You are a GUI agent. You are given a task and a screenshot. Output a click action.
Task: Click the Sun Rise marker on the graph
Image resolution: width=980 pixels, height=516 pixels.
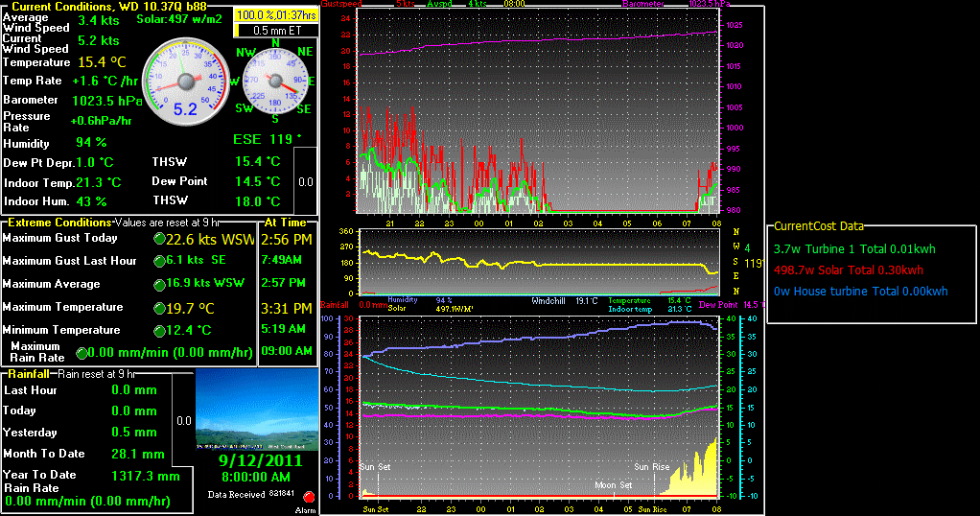[x=652, y=467]
